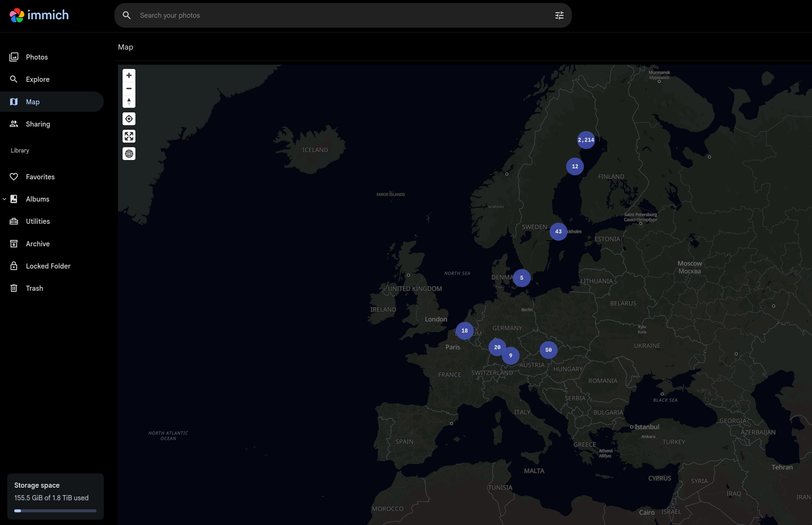Open the search filter options icon
812x525 pixels.
click(559, 15)
